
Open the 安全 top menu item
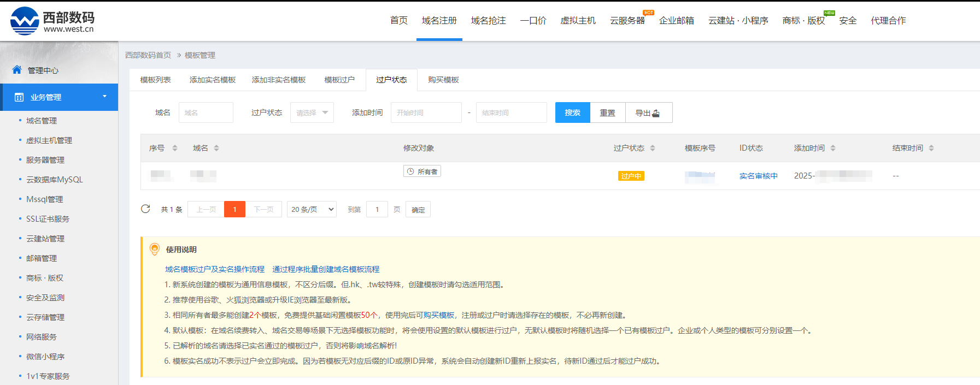click(x=848, y=20)
